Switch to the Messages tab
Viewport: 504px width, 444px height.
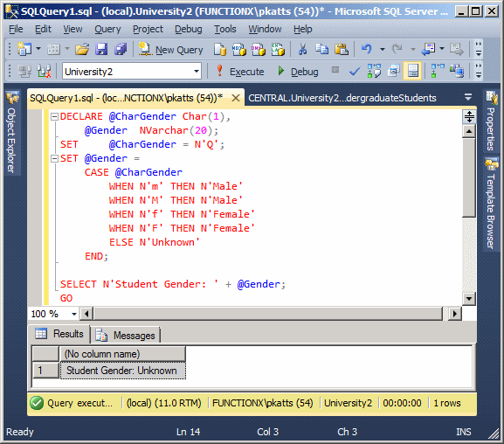[126, 335]
